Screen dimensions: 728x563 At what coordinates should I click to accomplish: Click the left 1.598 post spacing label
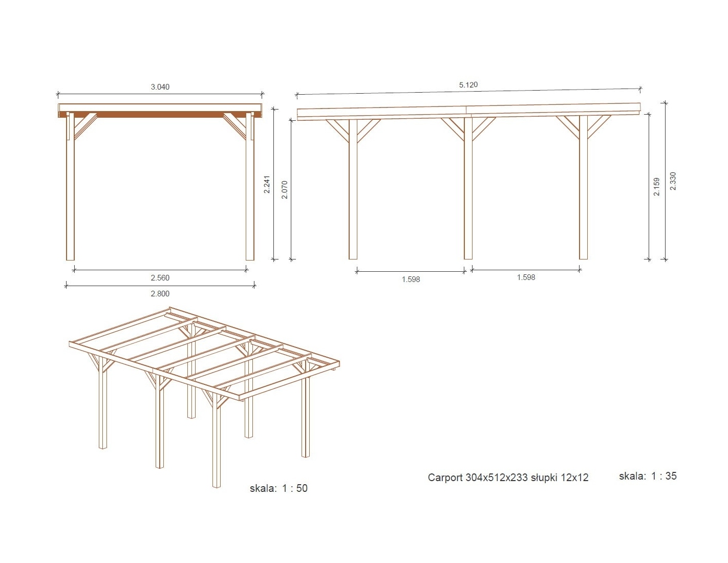click(x=411, y=279)
